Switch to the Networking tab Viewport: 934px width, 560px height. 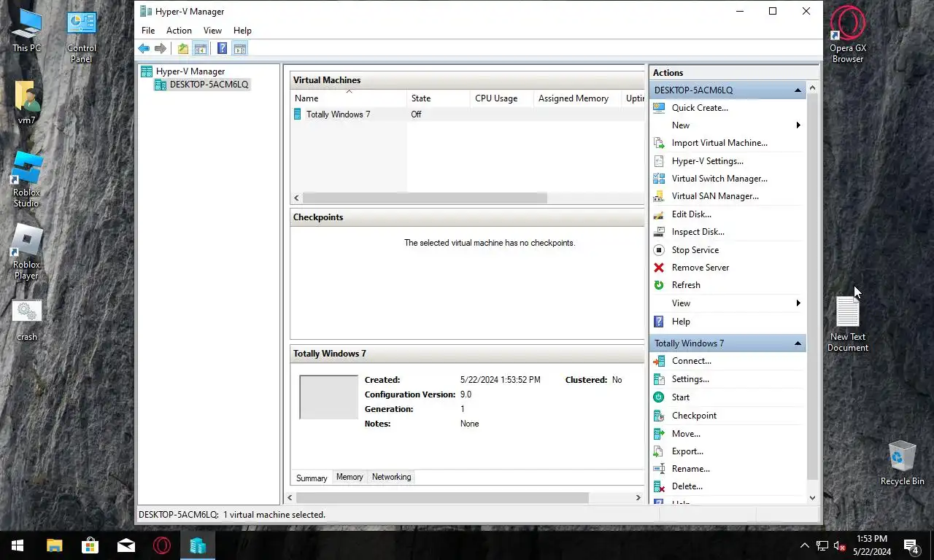tap(391, 477)
